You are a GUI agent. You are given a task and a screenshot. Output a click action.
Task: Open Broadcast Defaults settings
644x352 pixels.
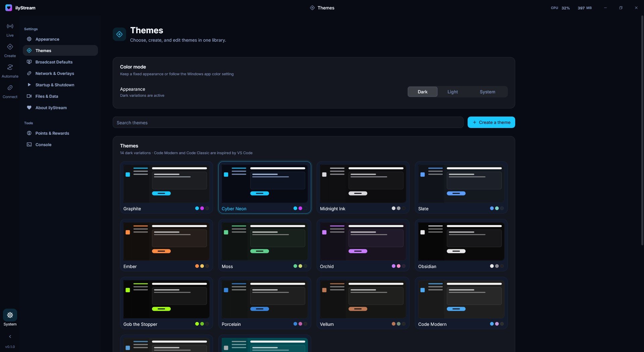tap(60, 62)
